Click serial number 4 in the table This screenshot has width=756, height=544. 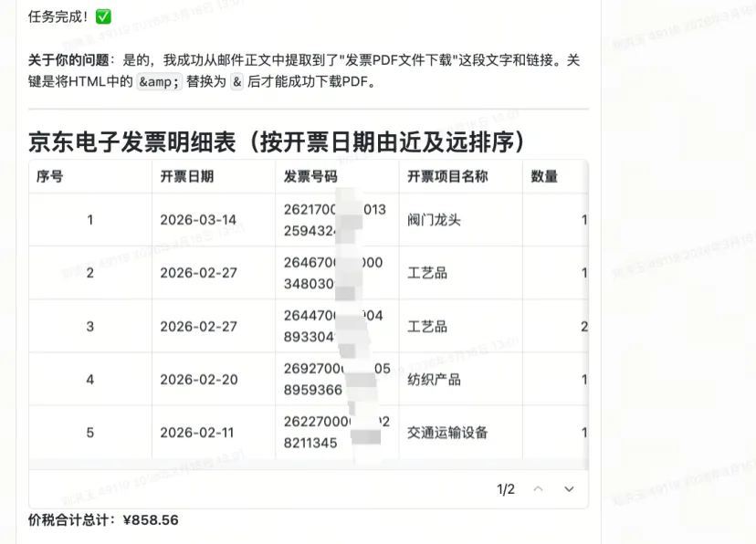[x=90, y=380]
